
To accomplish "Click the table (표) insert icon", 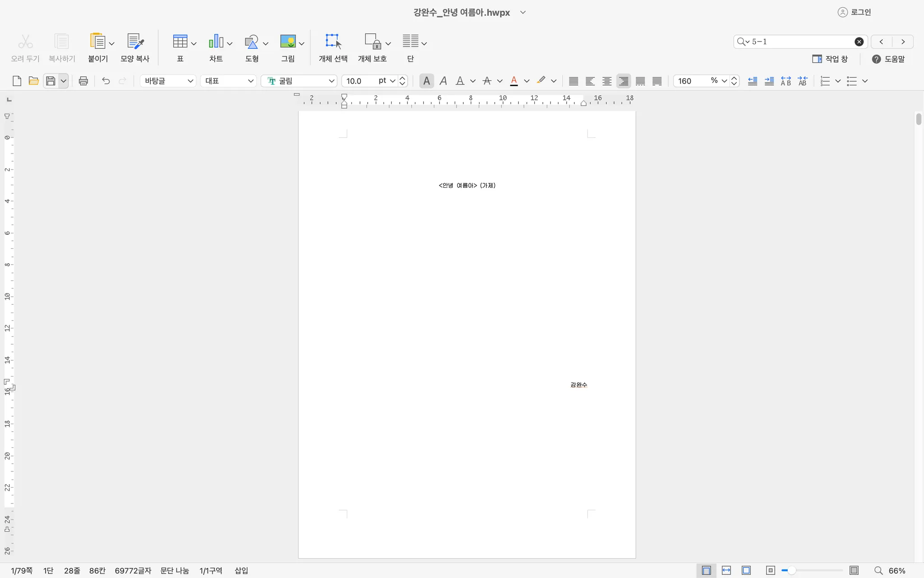I will click(180, 42).
